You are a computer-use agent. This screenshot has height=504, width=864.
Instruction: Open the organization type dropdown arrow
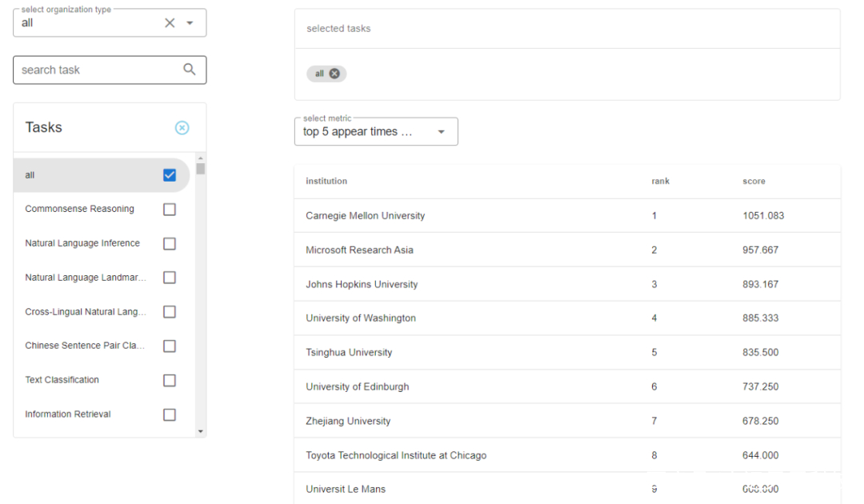(x=190, y=22)
